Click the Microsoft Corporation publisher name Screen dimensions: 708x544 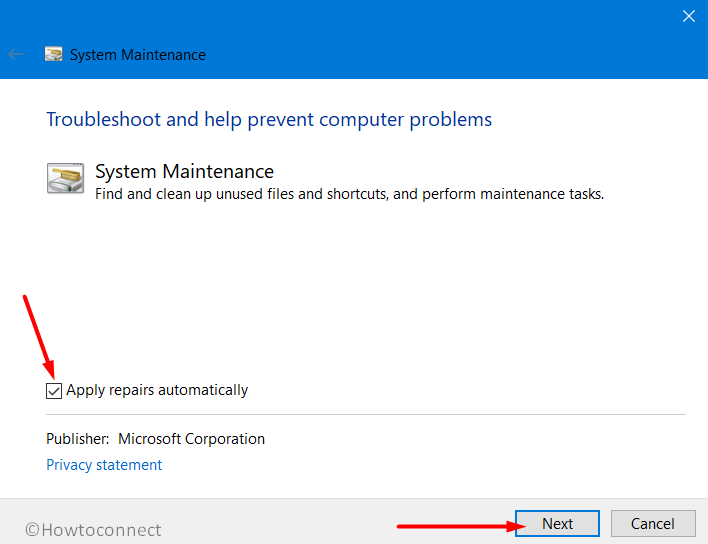[191, 439]
